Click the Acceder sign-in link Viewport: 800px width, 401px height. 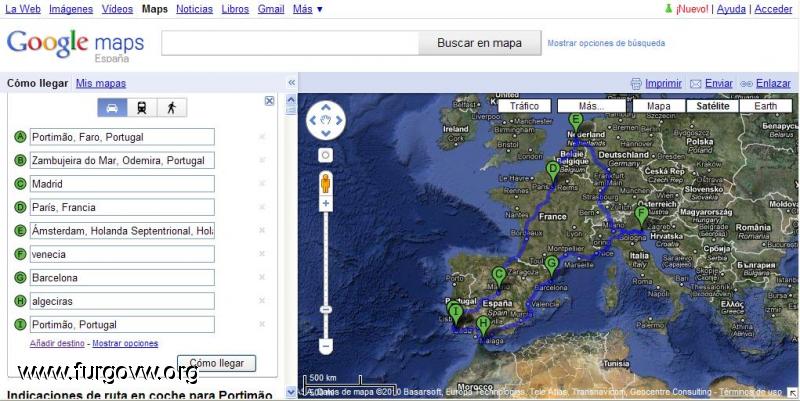(773, 9)
